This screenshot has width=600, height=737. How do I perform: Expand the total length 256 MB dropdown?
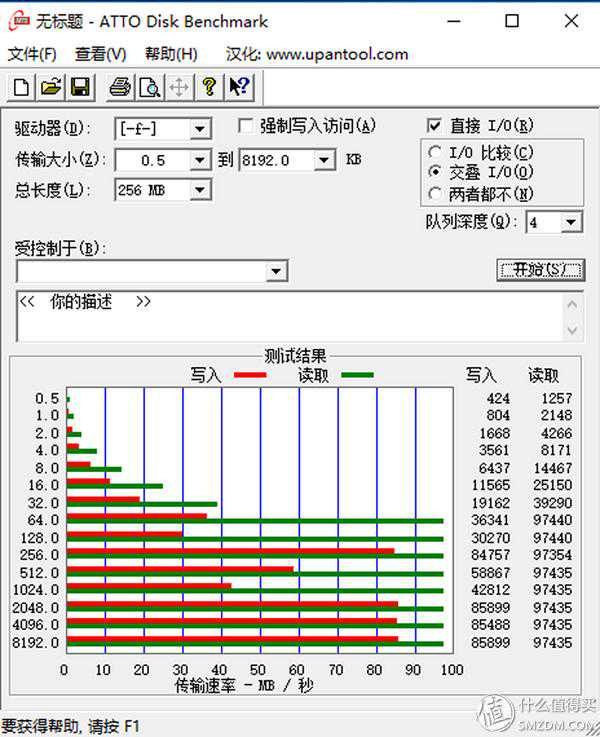click(x=200, y=190)
